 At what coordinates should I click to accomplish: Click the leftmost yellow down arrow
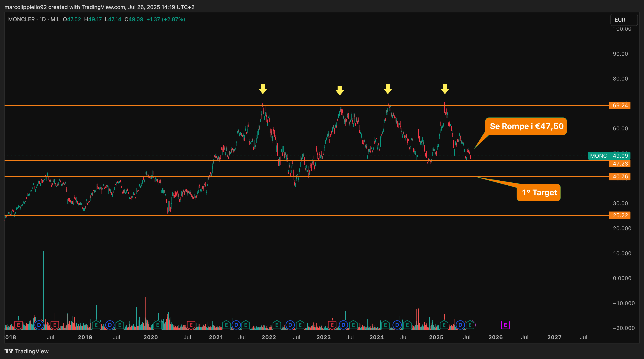[263, 89]
